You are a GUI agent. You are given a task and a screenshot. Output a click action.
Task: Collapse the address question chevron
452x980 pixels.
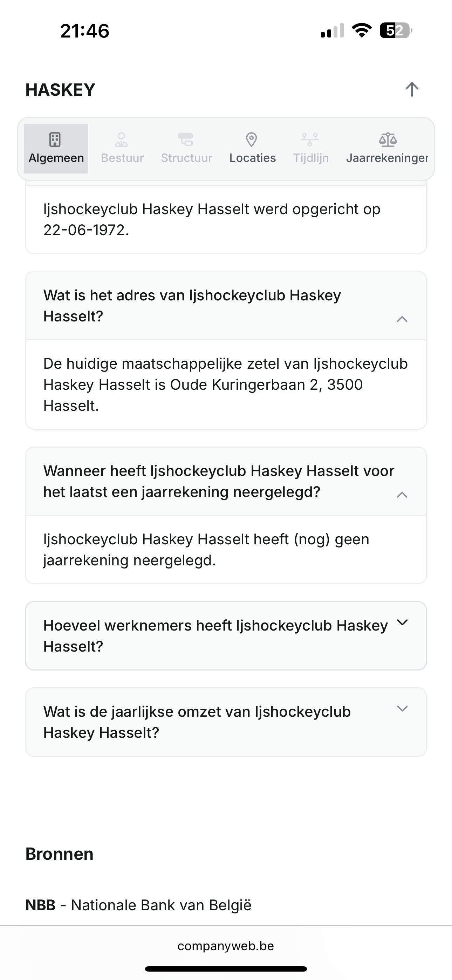point(402,319)
